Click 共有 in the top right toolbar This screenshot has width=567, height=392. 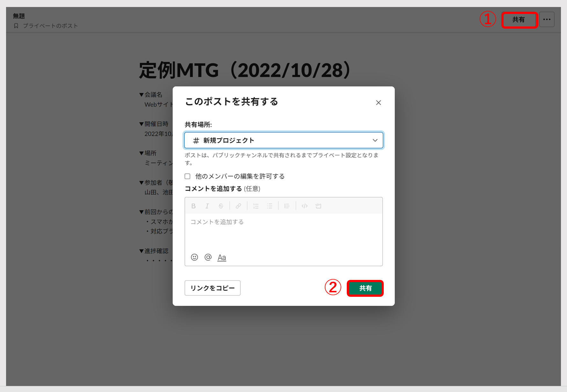pos(519,20)
